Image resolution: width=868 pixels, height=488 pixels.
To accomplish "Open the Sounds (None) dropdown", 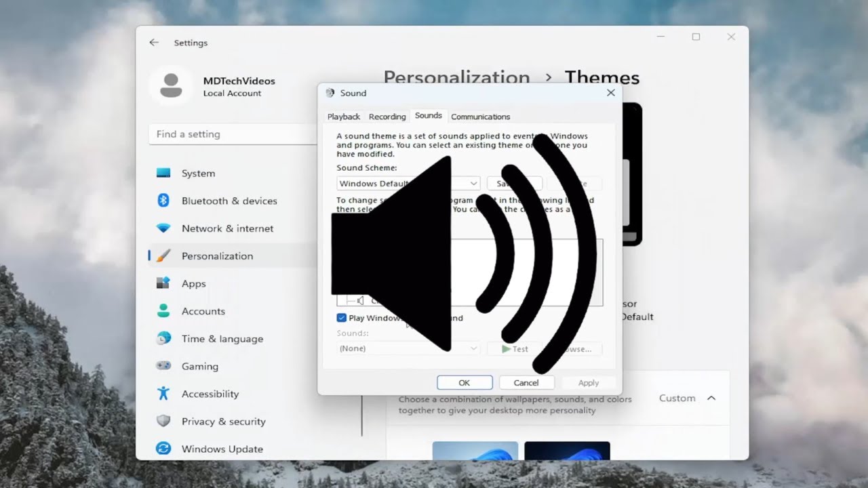I will [408, 348].
